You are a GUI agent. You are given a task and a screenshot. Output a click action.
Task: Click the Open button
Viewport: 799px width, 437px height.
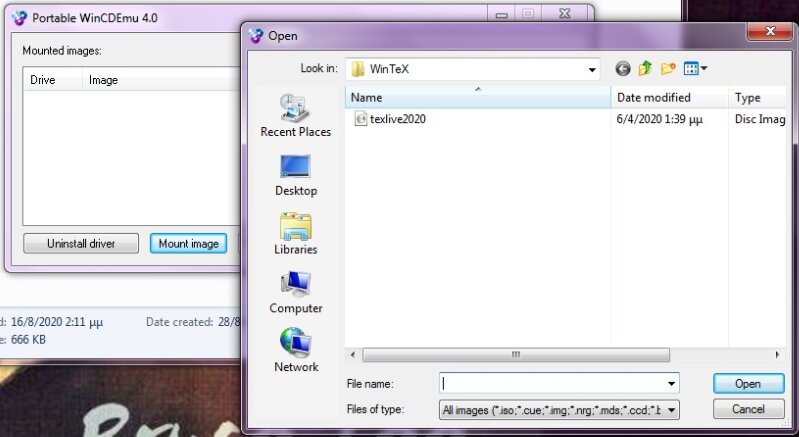click(749, 384)
